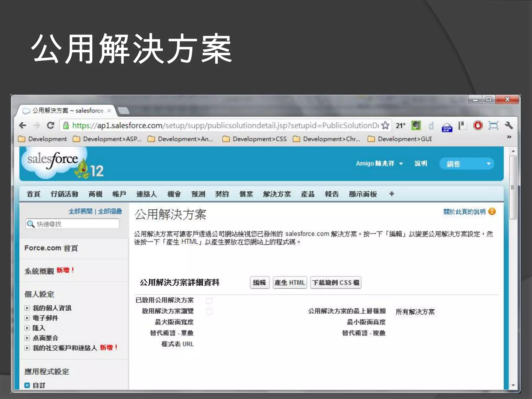Viewport: 532px width, 399px height.
Task: Click the 產生 HTML button
Action: tap(290, 282)
